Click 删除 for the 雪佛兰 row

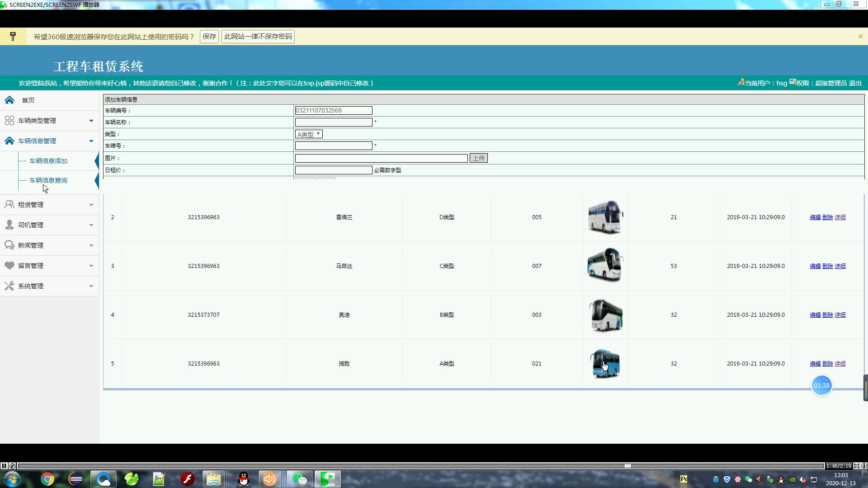coord(828,217)
